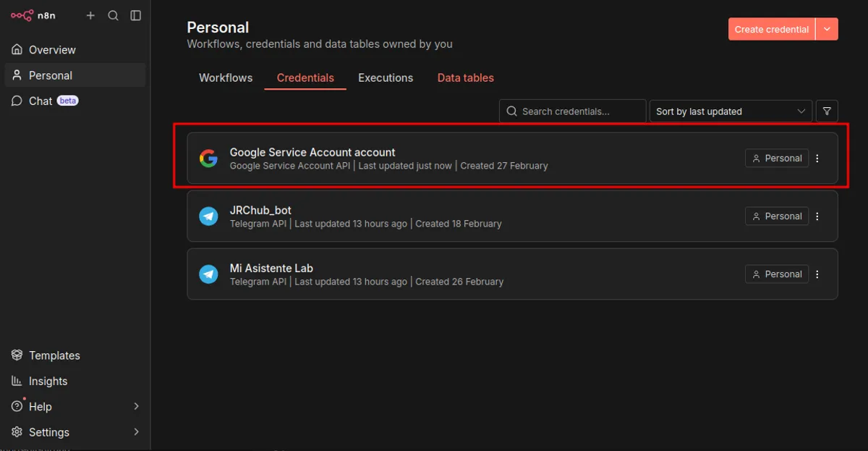
Task: Open the Sort by last updated dropdown
Action: coord(731,111)
